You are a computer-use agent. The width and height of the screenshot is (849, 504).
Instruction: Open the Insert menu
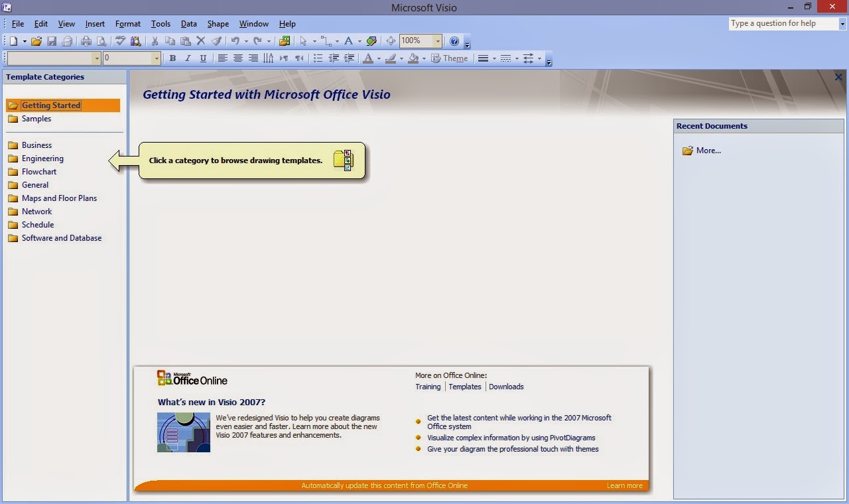click(95, 24)
